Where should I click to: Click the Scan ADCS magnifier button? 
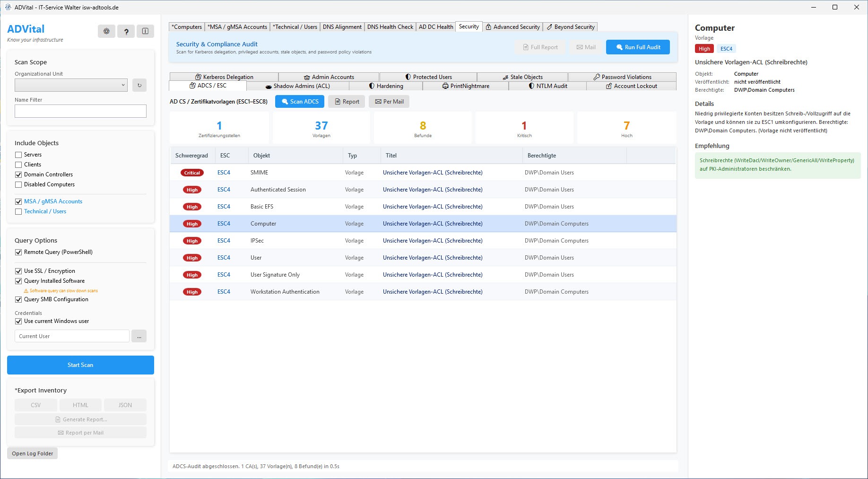point(300,102)
